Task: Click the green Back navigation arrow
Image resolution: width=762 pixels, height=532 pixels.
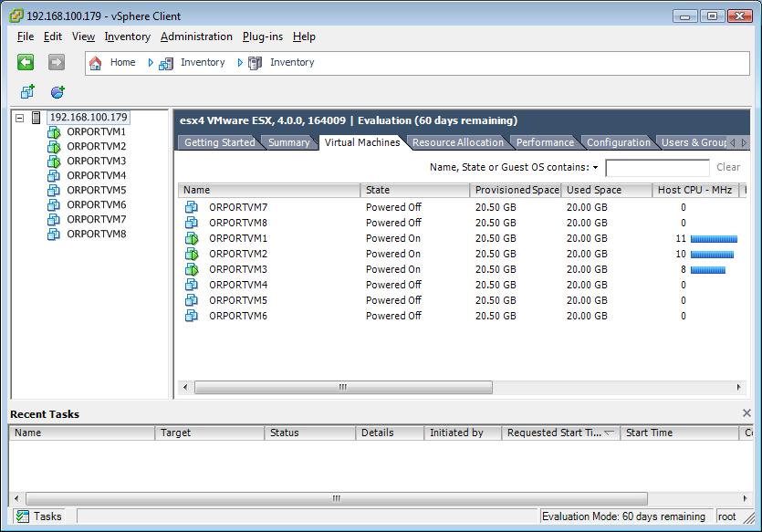Action: point(26,62)
